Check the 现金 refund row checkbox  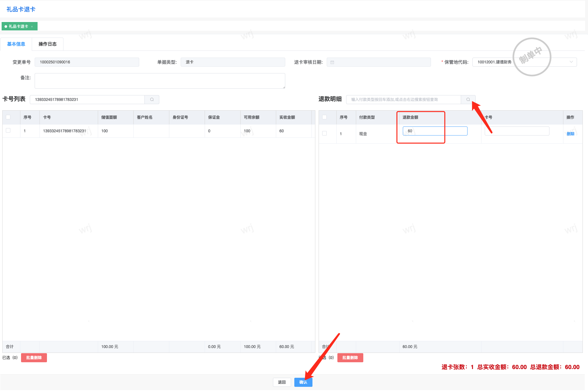(324, 133)
